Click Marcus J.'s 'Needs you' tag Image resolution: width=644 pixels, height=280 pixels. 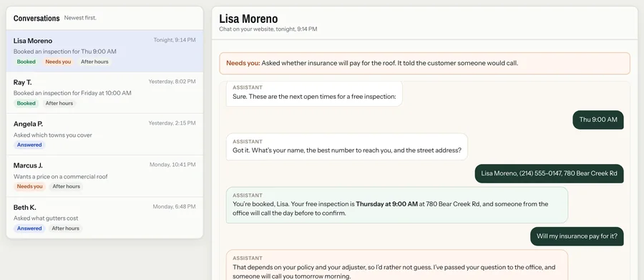29,186
